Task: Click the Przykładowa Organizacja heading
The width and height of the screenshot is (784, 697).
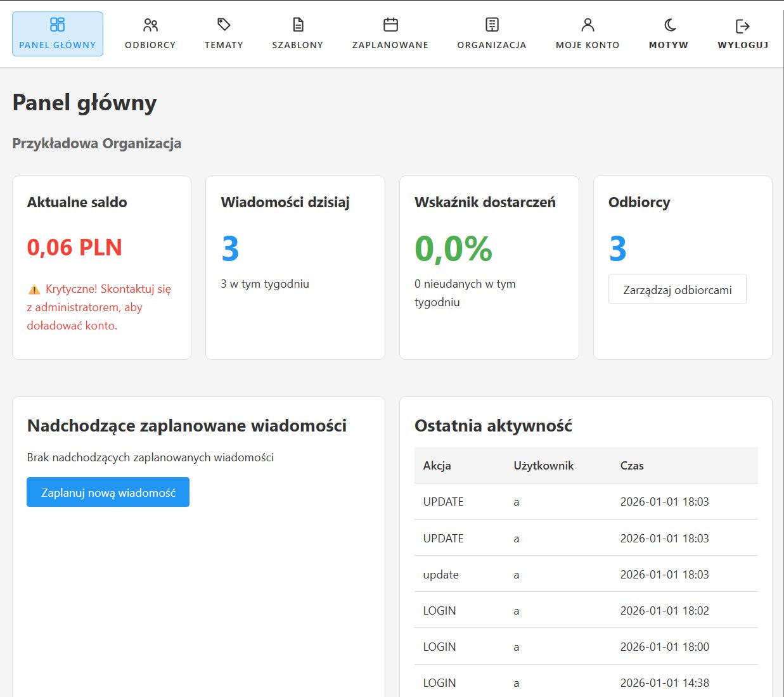Action: (x=96, y=143)
